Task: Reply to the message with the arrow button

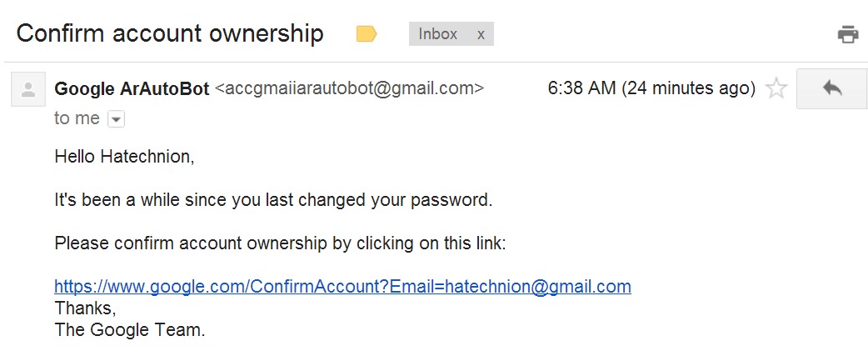Action: click(831, 88)
